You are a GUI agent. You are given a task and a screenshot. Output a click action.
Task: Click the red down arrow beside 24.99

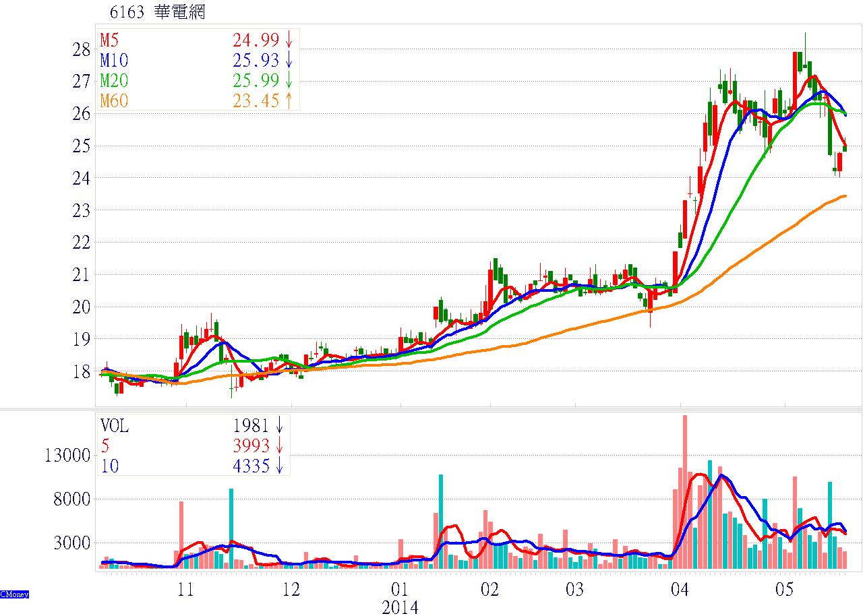pyautogui.click(x=289, y=39)
